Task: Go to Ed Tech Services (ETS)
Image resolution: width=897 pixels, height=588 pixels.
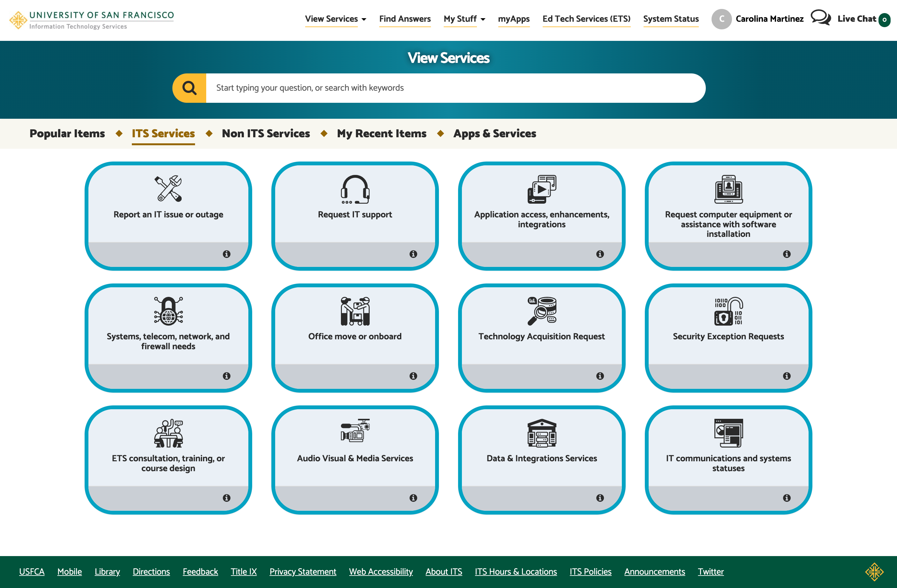Action: [586, 19]
